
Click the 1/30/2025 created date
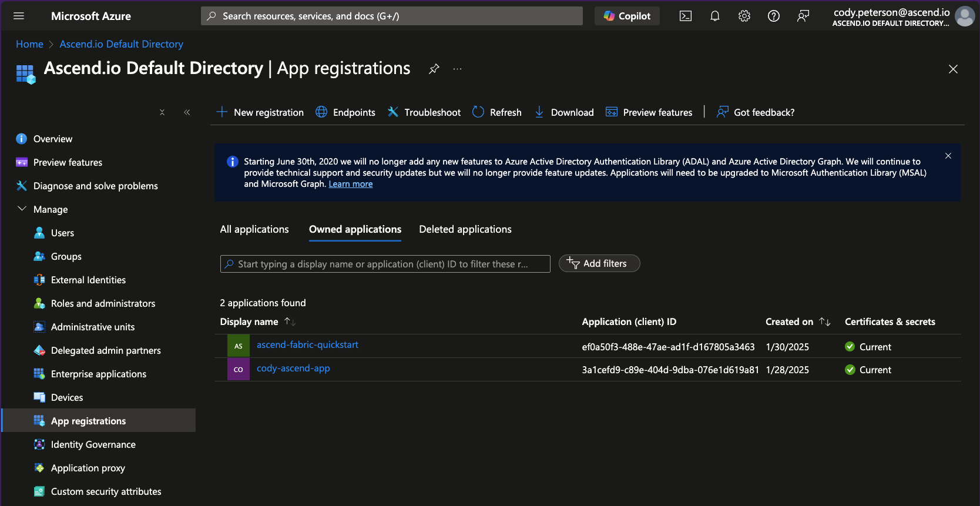[787, 347]
